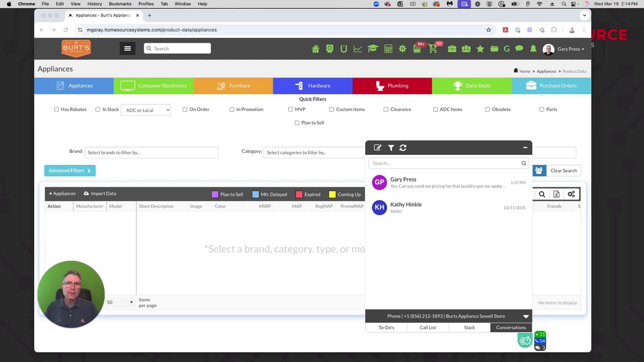Open the Category filter selector

click(314, 152)
